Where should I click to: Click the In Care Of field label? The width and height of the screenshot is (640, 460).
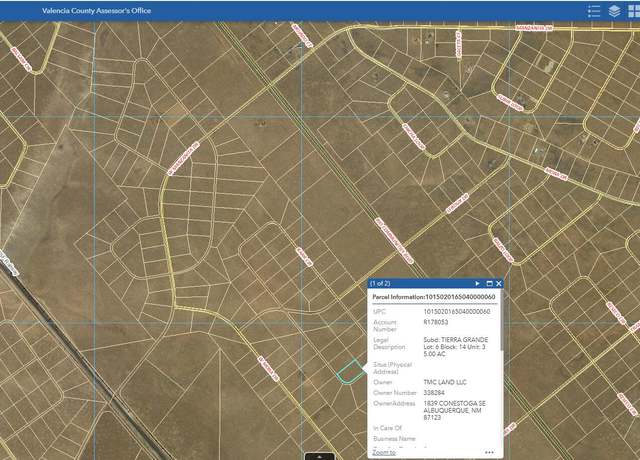[387, 428]
